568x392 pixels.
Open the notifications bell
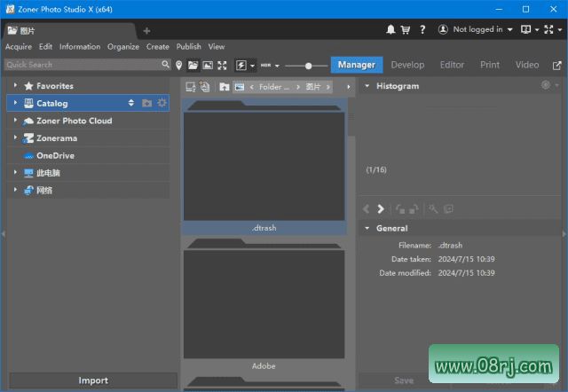[390, 29]
